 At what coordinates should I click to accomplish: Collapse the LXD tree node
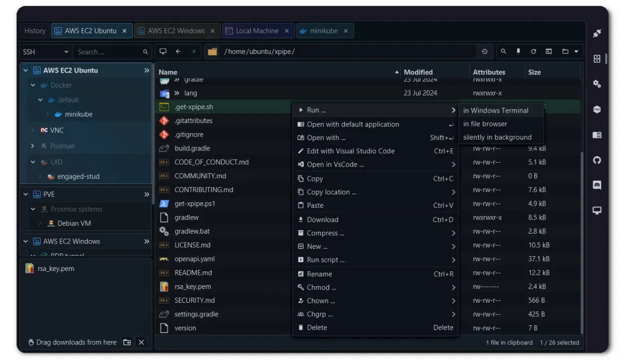(x=33, y=162)
